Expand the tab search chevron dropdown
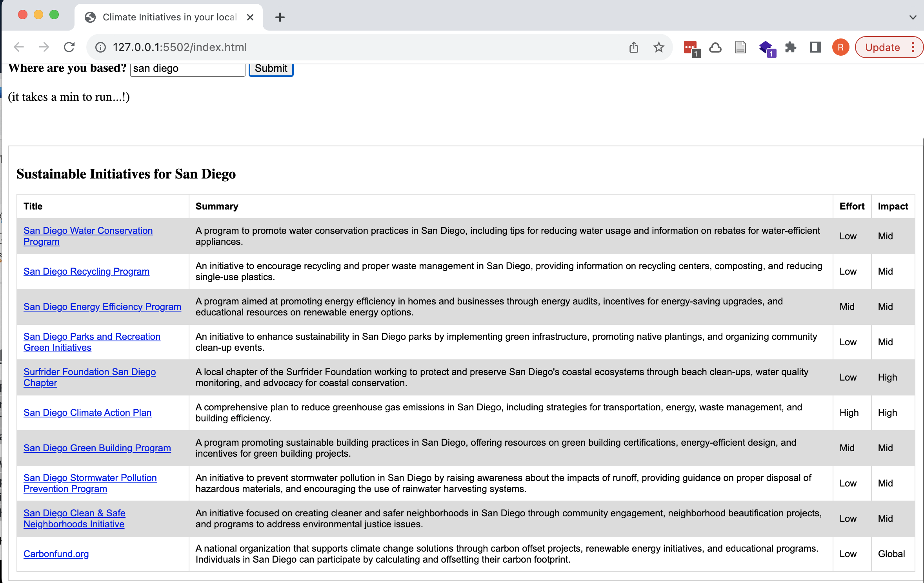924x583 pixels. [x=913, y=17]
